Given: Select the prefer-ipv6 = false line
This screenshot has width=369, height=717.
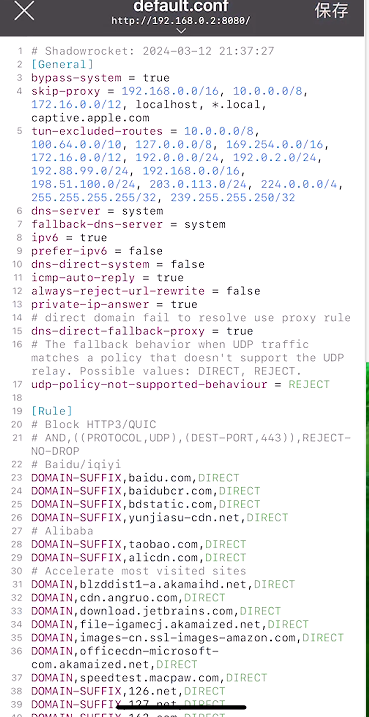Looking at the screenshot, I should pyautogui.click(x=97, y=251).
